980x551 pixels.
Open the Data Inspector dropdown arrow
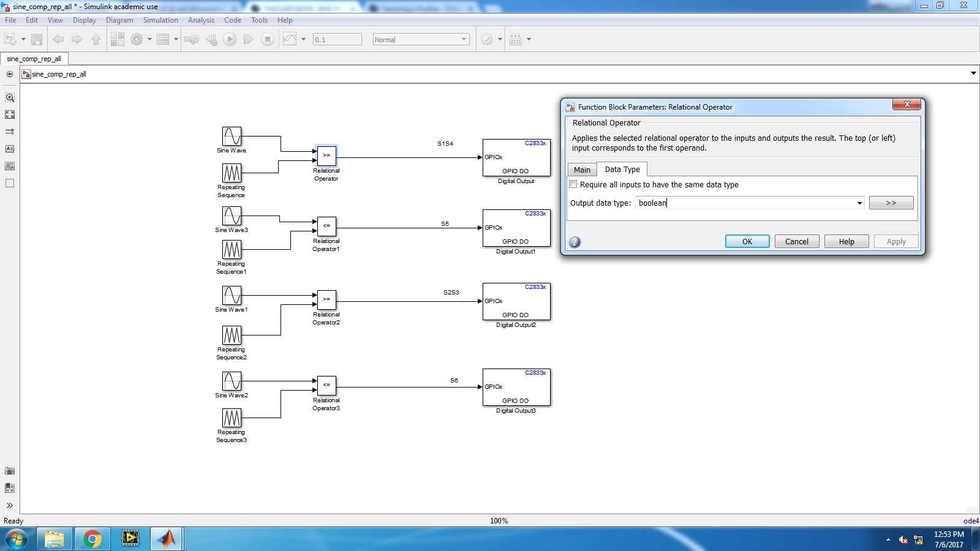[303, 39]
